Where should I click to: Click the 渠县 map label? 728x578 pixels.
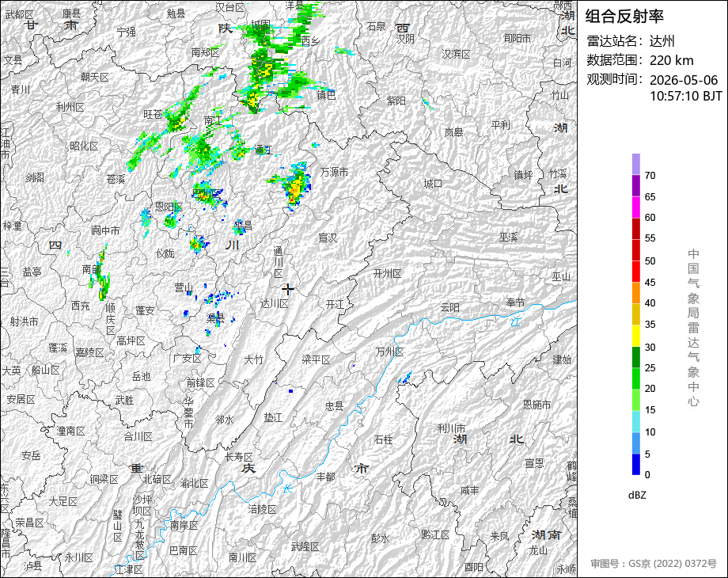(x=215, y=318)
